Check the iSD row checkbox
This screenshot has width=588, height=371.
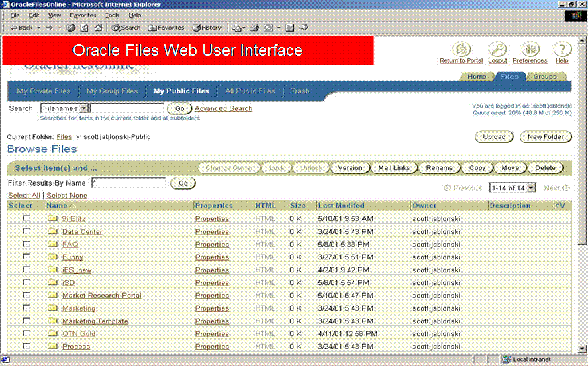26,282
